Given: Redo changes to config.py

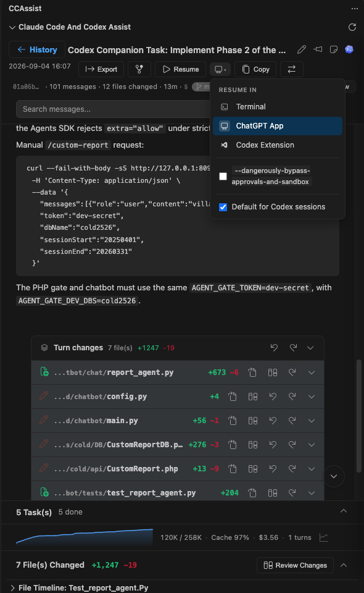Looking at the screenshot, I should 292,397.
